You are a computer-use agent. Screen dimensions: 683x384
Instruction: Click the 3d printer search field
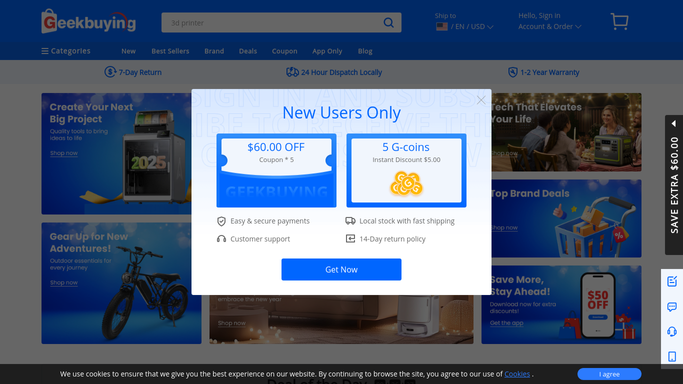pos(273,23)
